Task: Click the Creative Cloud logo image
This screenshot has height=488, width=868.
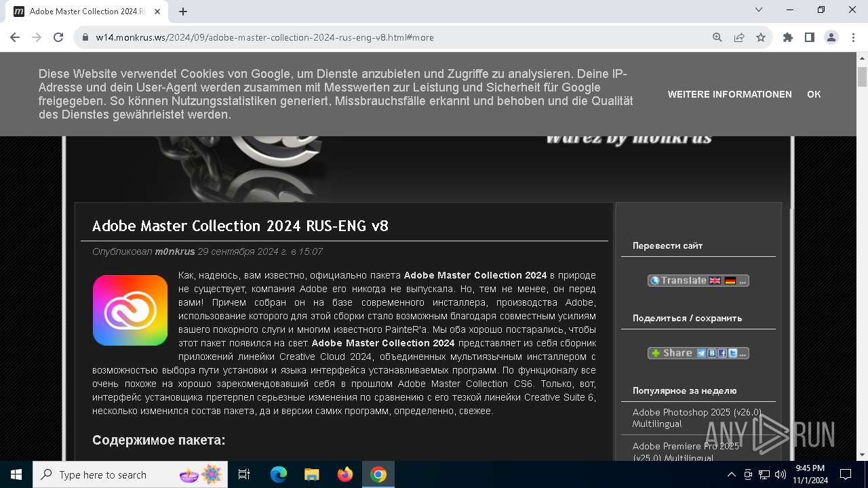Action: pyautogui.click(x=130, y=310)
